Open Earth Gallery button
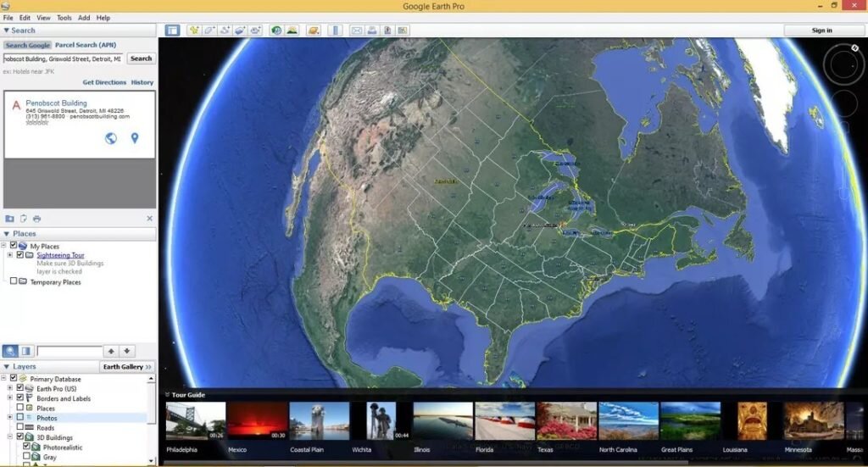This screenshot has width=868, height=467. pyautogui.click(x=127, y=366)
